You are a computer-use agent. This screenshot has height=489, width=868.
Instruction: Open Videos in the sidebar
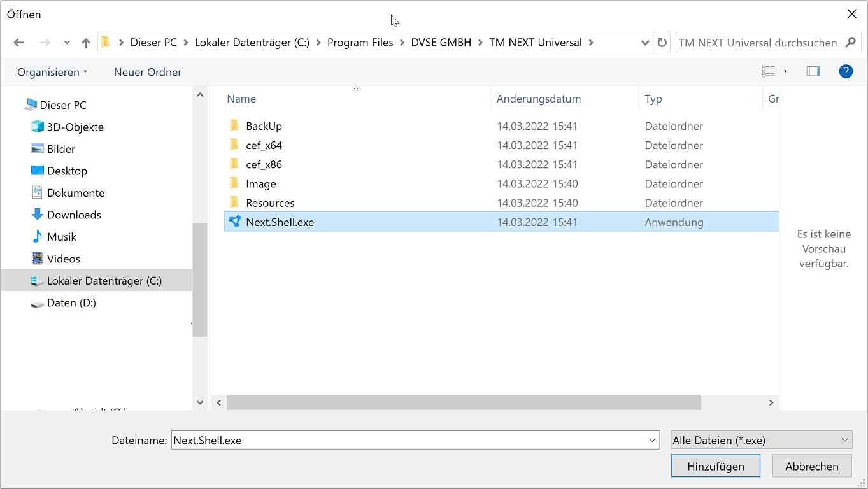64,259
